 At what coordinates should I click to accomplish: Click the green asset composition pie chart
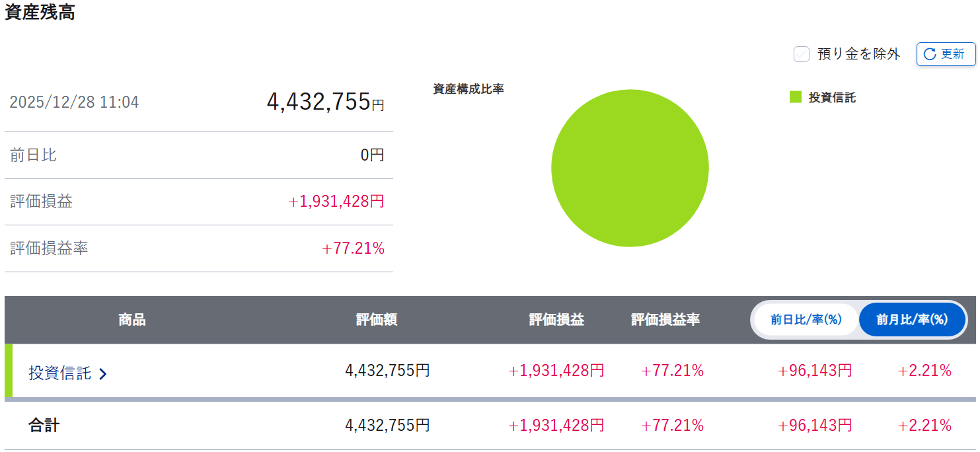pyautogui.click(x=630, y=168)
